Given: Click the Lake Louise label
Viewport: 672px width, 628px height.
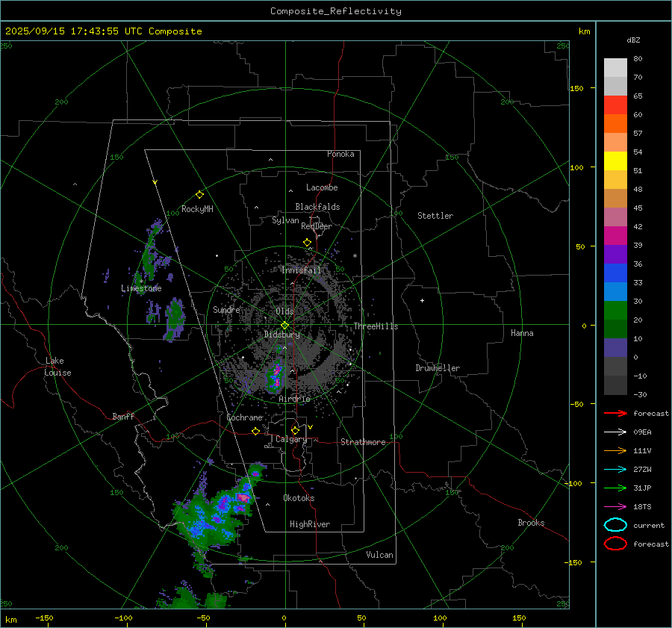Looking at the screenshot, I should click(57, 367).
